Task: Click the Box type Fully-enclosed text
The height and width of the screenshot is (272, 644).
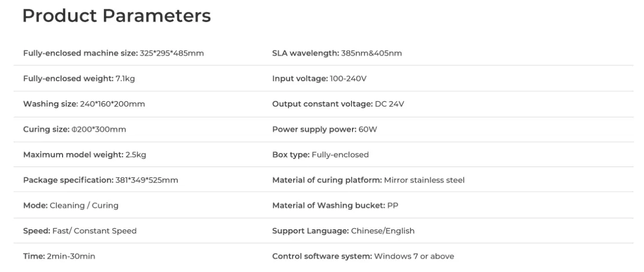Action: (320, 155)
